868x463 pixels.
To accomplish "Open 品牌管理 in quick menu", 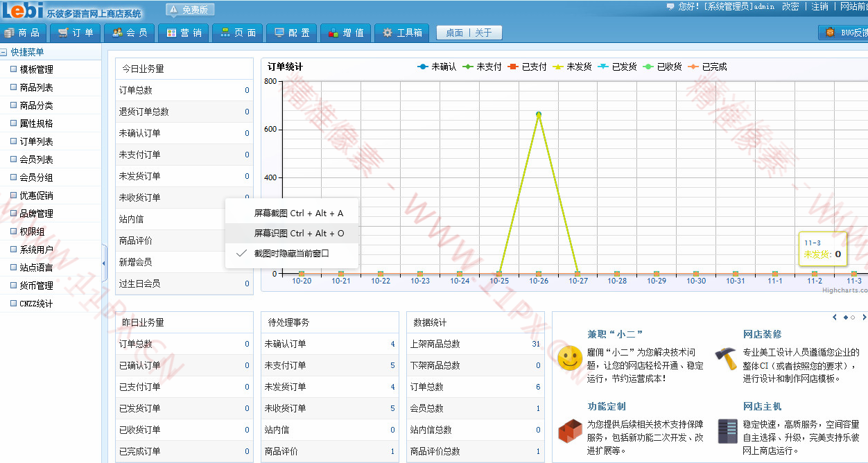I will pos(36,213).
